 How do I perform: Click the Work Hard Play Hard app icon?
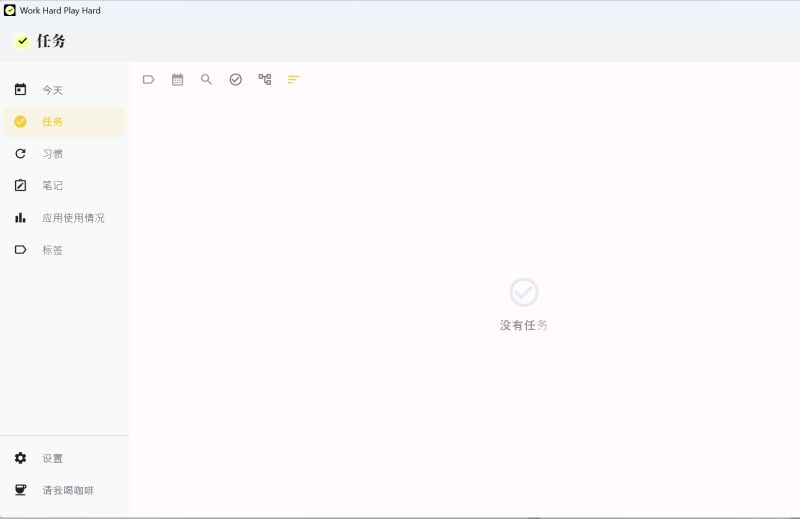tap(10, 10)
